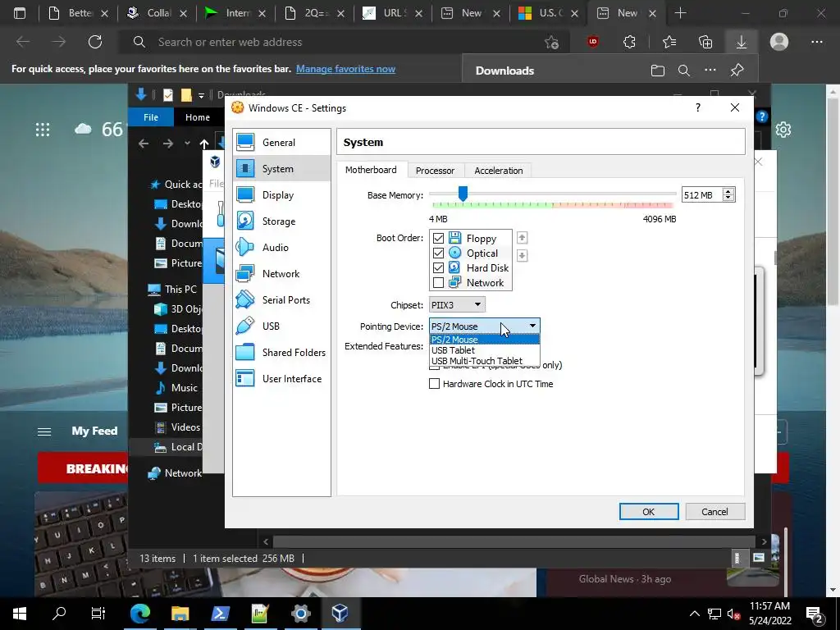Screen dimensions: 840x630
Task: Cancel the Settings dialog
Action: 714,512
